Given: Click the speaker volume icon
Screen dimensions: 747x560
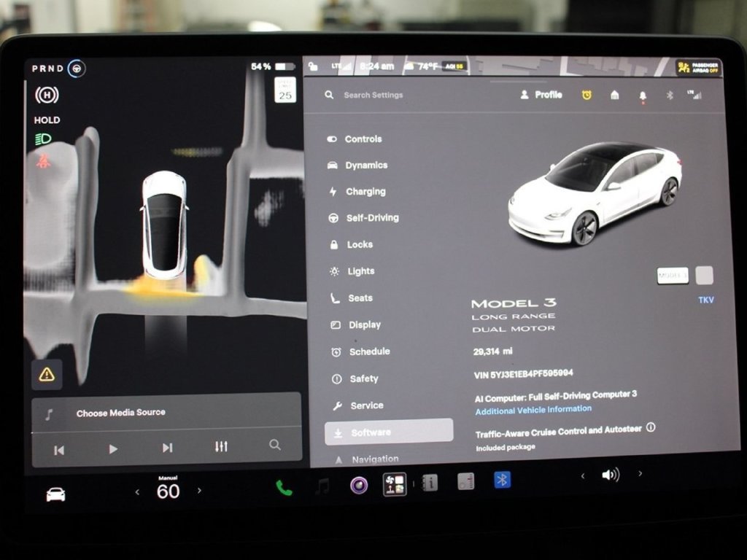Looking at the screenshot, I should [611, 475].
